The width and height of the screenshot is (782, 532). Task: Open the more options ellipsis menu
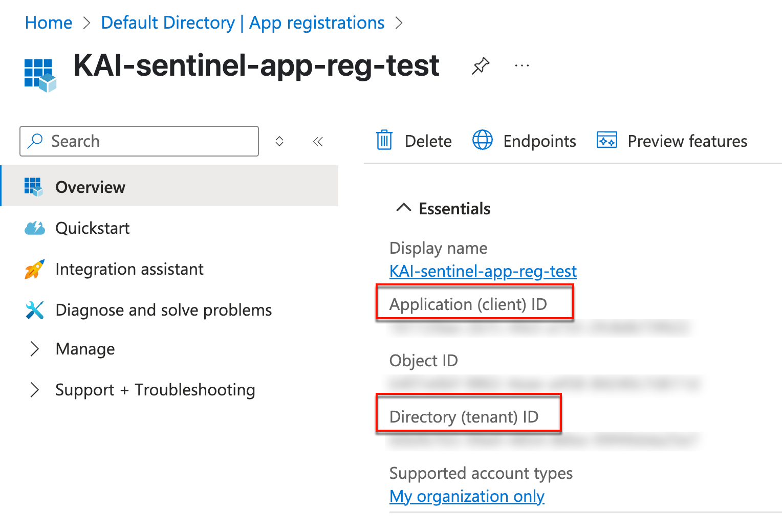(x=522, y=66)
